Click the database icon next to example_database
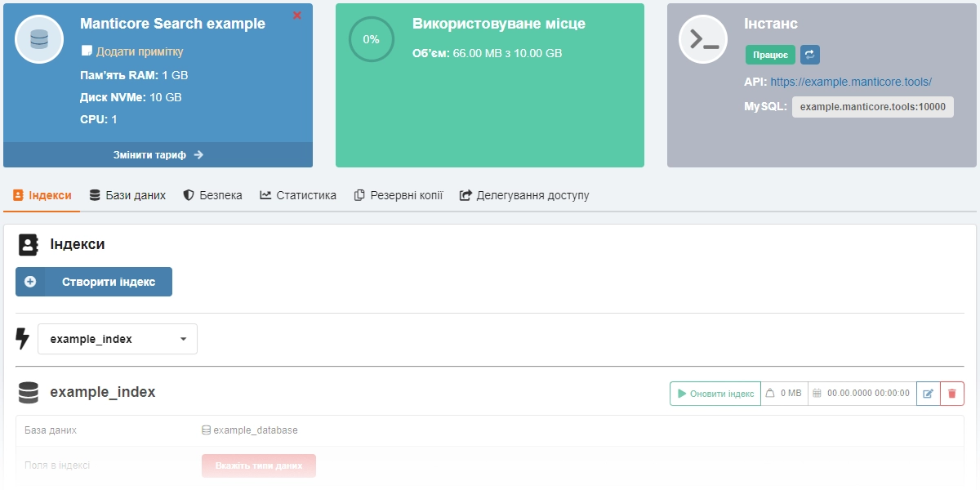Viewport: 980px width, 490px height. [x=204, y=430]
